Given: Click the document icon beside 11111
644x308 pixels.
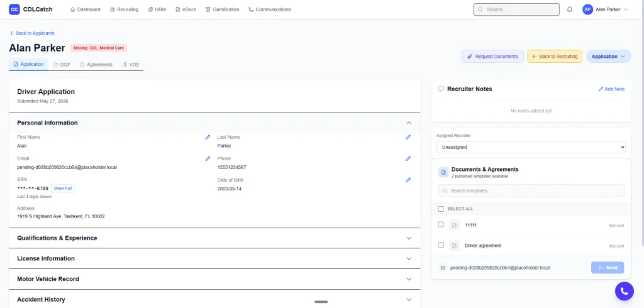Looking at the screenshot, I should pyautogui.click(x=454, y=225).
